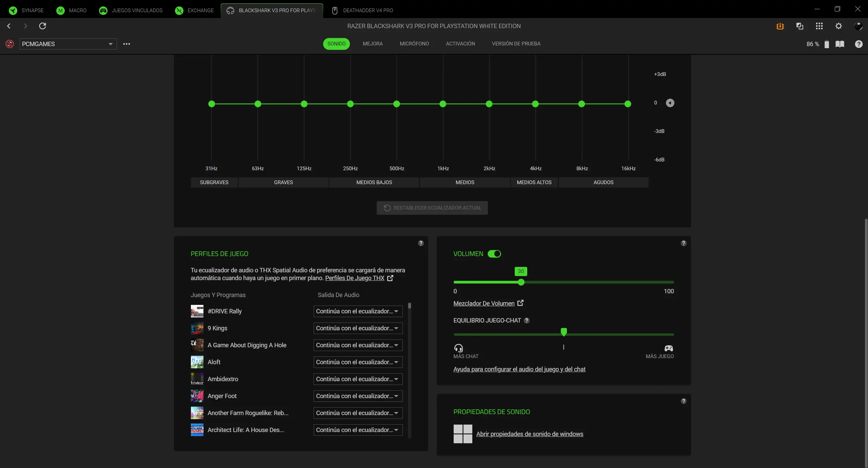
Task: Select the Medios Bajos frequency band
Action: [374, 182]
